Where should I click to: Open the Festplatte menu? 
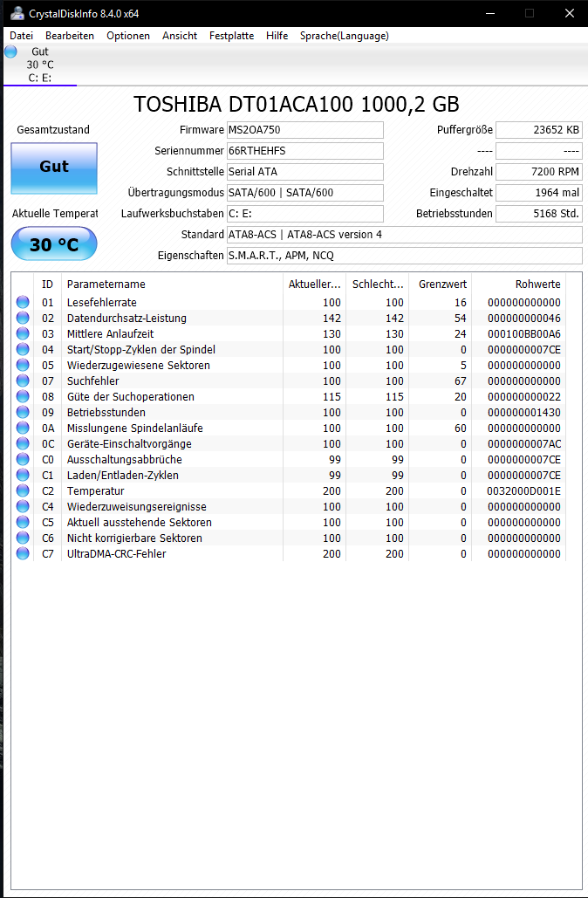pos(231,36)
